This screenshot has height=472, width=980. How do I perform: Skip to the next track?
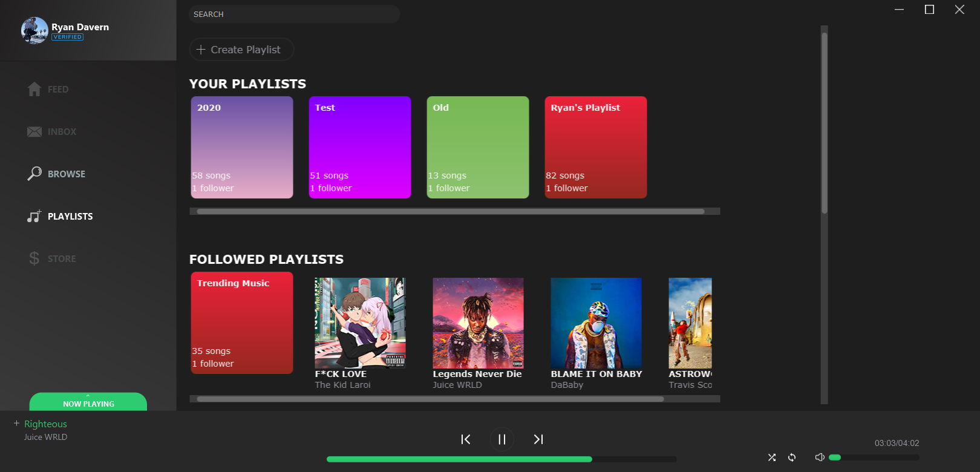538,439
